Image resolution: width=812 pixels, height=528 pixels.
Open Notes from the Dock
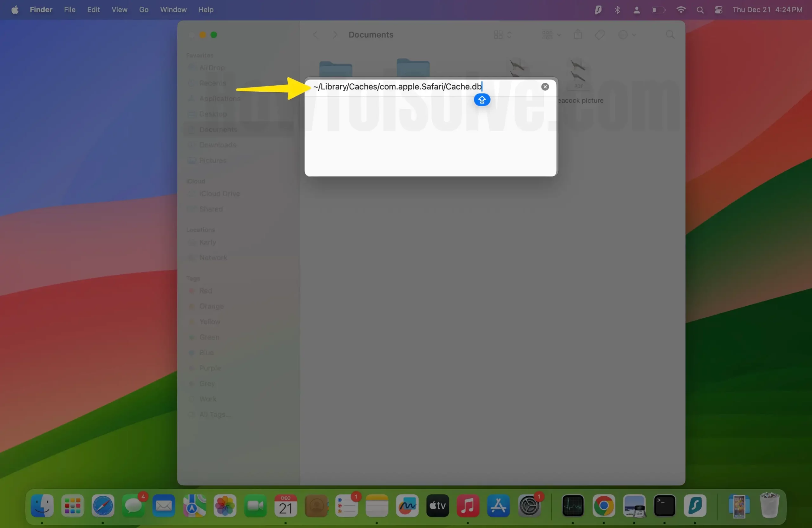point(377,505)
